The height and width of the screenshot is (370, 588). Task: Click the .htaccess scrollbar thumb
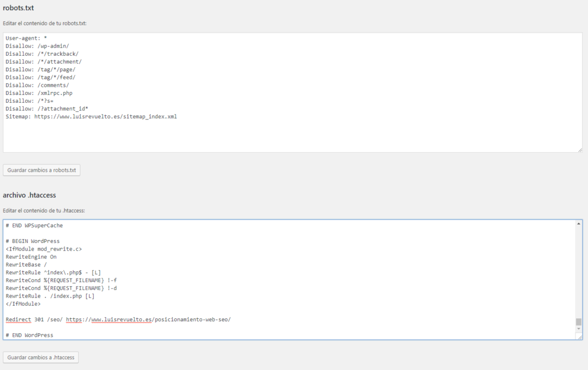pyautogui.click(x=579, y=322)
